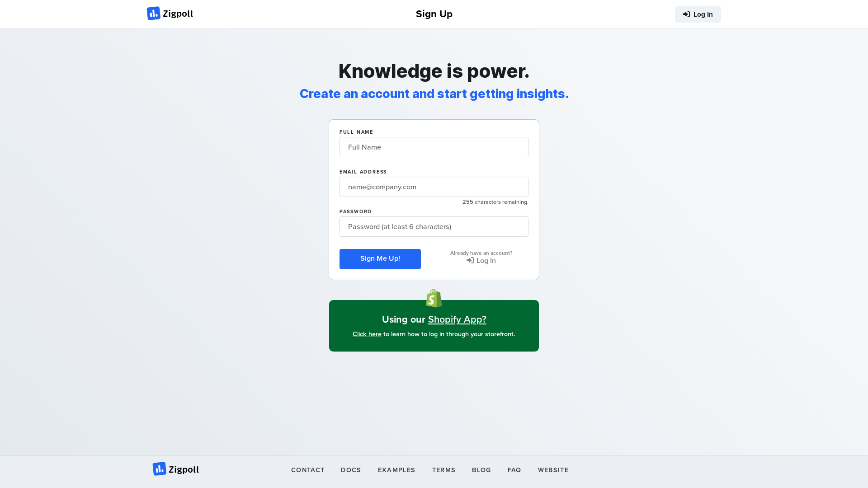Focus the Full Name input field
The image size is (868, 488).
tap(434, 147)
